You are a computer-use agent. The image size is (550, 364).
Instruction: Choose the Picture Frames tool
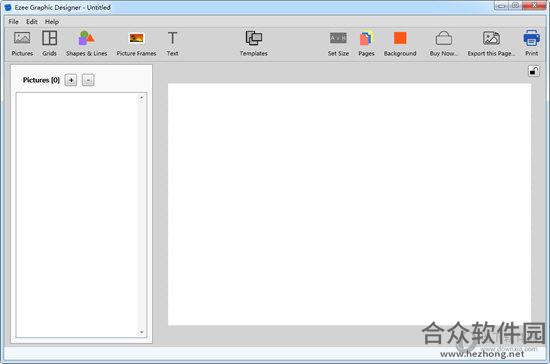pyautogui.click(x=136, y=43)
